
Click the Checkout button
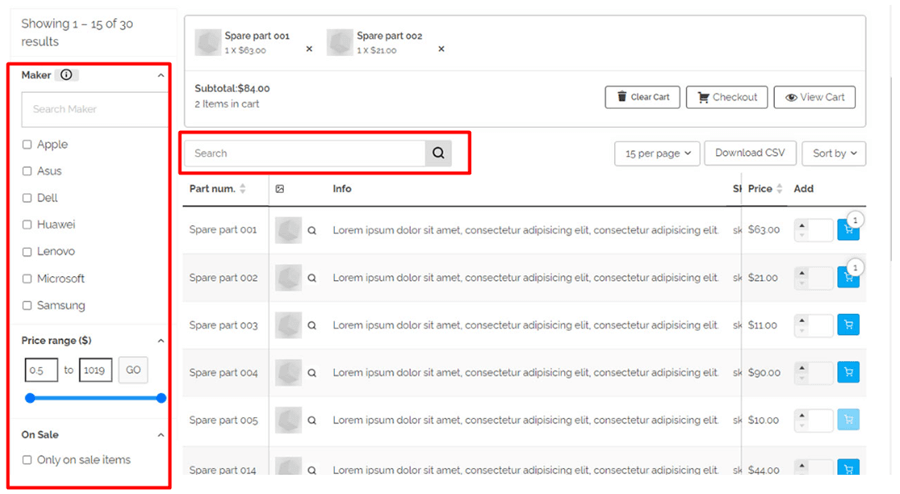[x=727, y=97]
